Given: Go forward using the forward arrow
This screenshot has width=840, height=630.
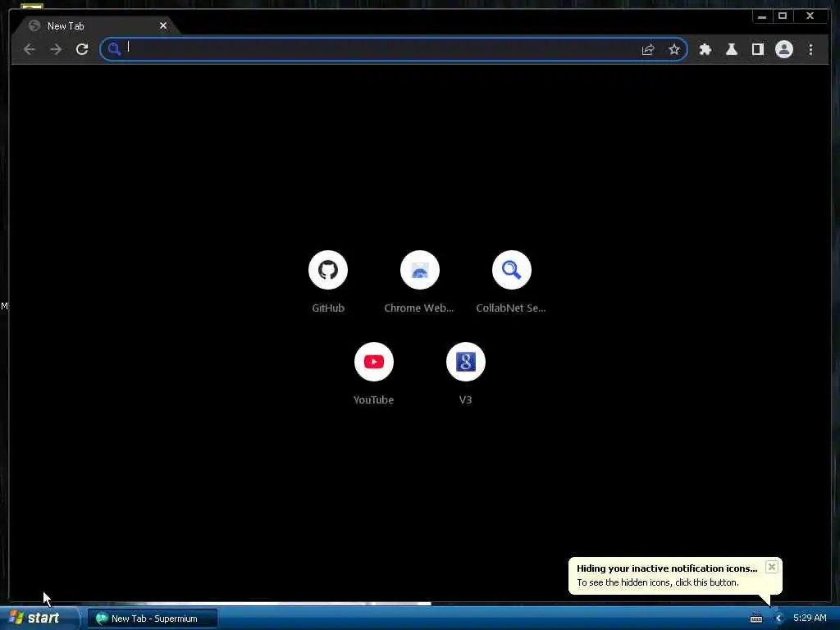Looking at the screenshot, I should click(x=56, y=50).
